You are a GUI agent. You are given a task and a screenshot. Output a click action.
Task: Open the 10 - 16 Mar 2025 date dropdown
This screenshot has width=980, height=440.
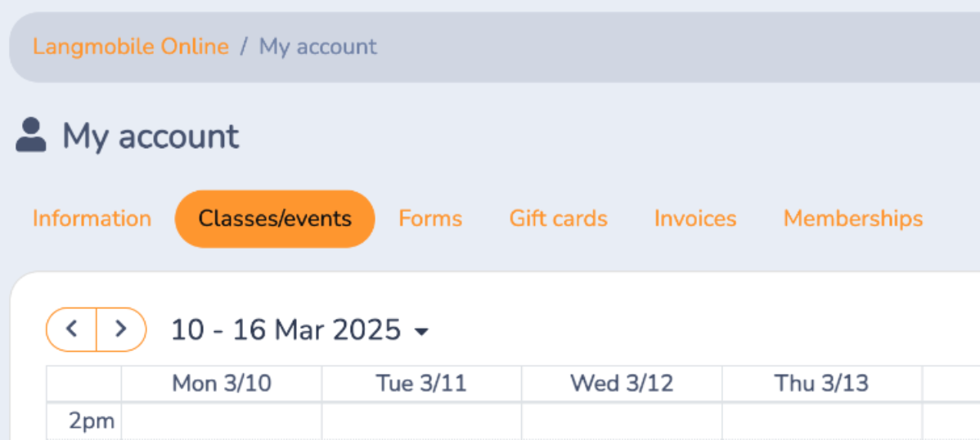coord(299,330)
